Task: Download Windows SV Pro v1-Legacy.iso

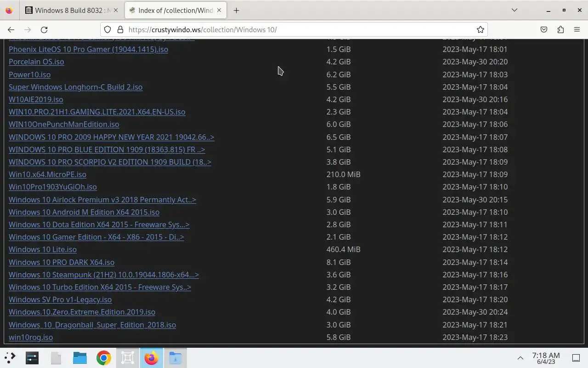Action: coord(60,299)
